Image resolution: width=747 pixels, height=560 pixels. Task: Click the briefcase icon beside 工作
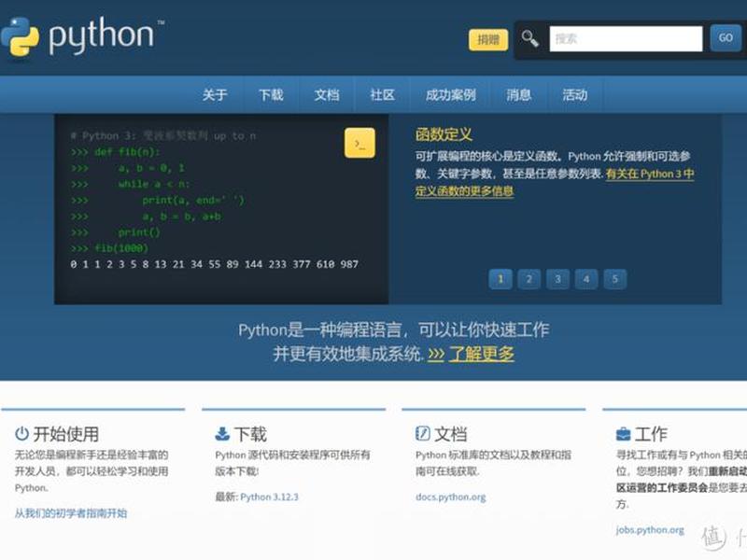click(623, 434)
